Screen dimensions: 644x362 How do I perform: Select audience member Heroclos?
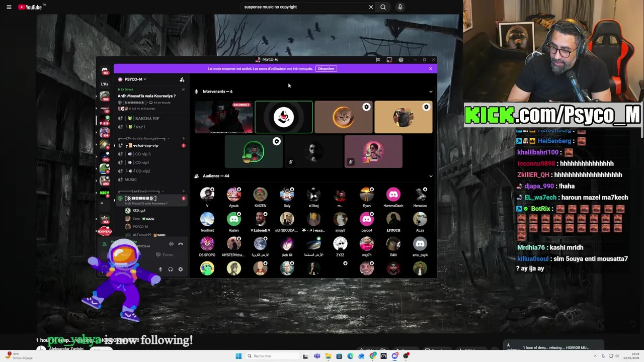tap(420, 197)
